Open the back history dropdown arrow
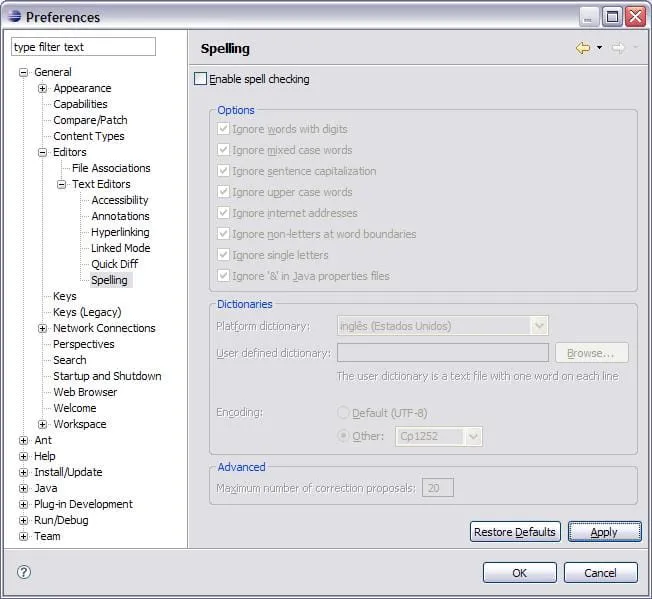This screenshot has width=652, height=599. tap(599, 47)
